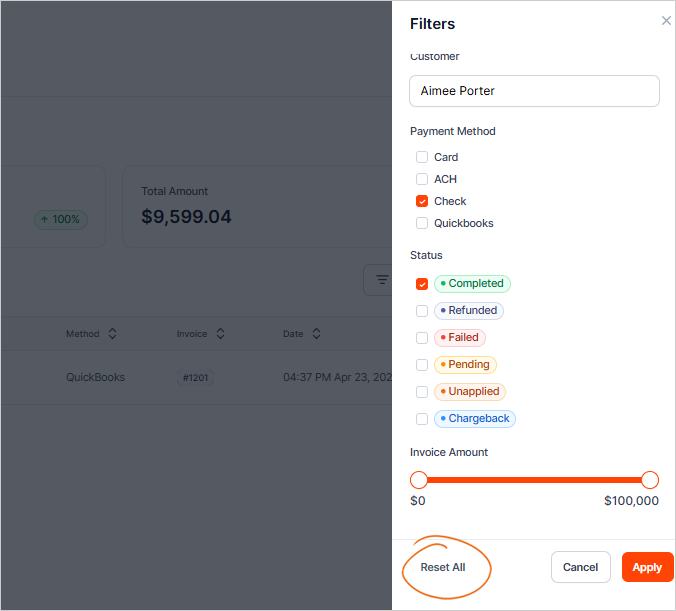Tick the Quickbooks payment method checkbox

pos(422,223)
